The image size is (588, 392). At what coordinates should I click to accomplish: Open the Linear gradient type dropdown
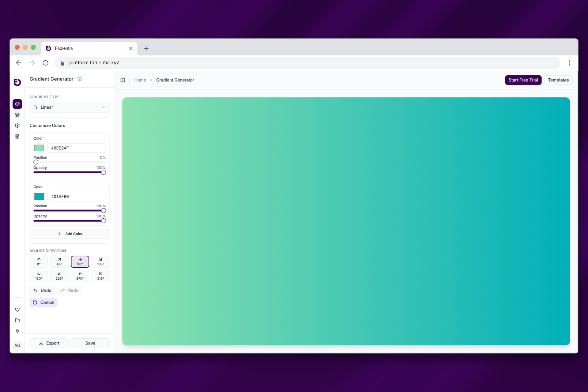(x=70, y=107)
